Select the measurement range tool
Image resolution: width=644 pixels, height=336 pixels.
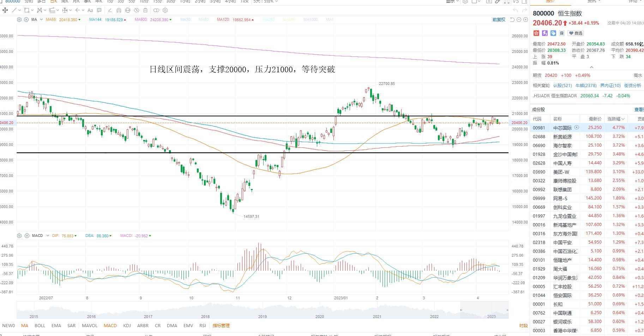click(65, 10)
